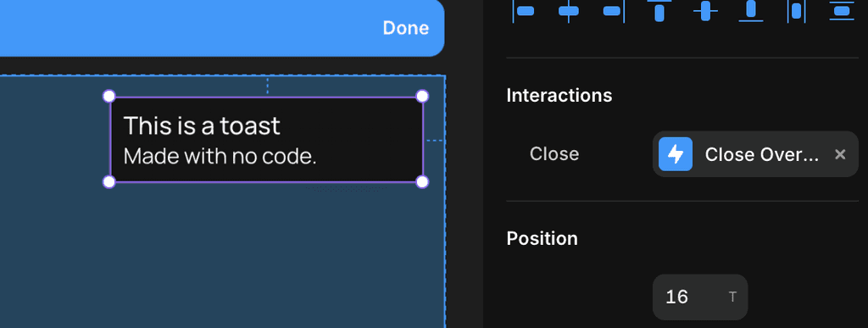The width and height of the screenshot is (868, 328).
Task: Open the Close Overlay interaction settings
Action: coord(755,154)
